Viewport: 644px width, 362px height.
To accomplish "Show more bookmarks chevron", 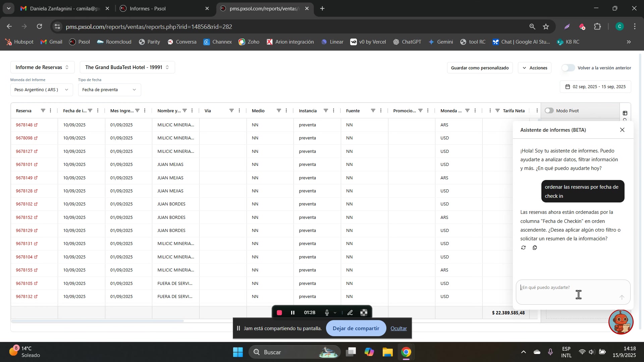I will click(629, 42).
